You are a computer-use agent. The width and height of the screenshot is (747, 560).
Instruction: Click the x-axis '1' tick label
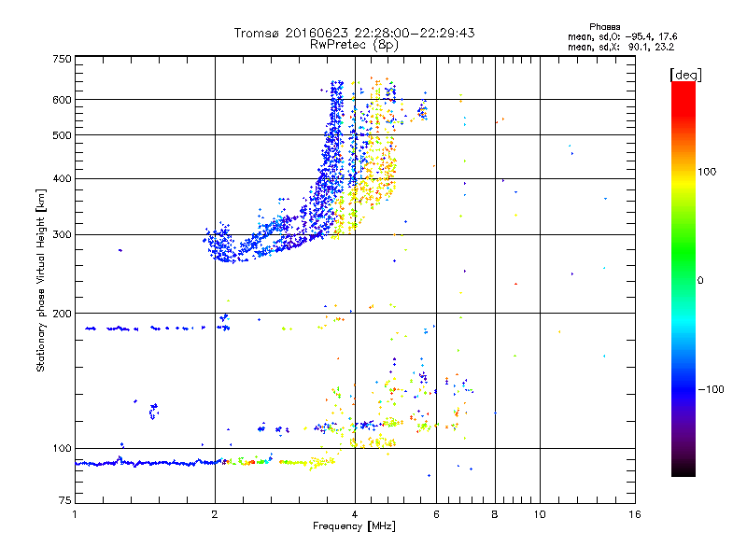pos(75,514)
